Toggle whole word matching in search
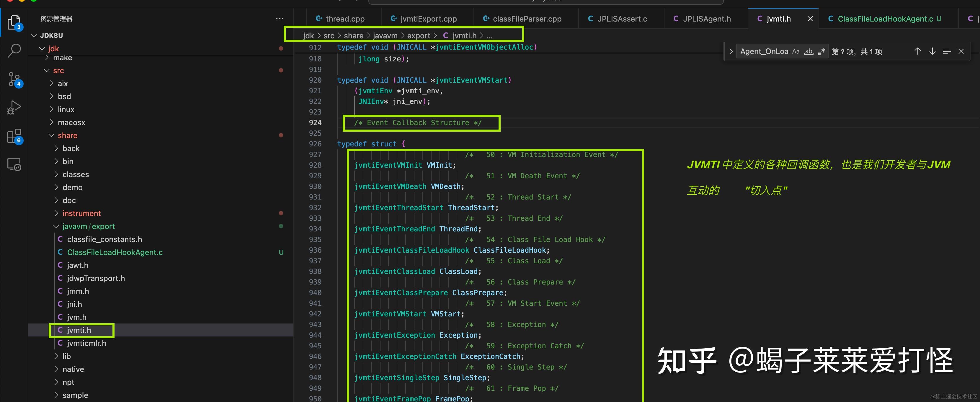 tap(808, 51)
